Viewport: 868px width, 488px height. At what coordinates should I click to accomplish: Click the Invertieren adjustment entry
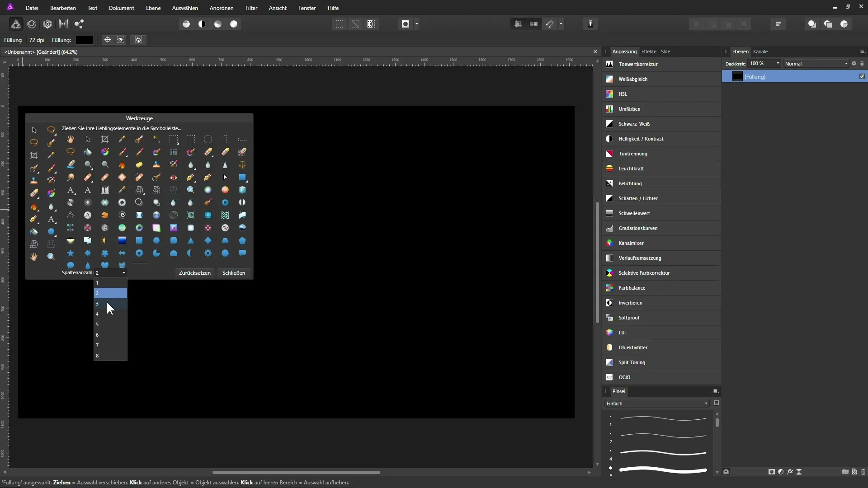(630, 303)
